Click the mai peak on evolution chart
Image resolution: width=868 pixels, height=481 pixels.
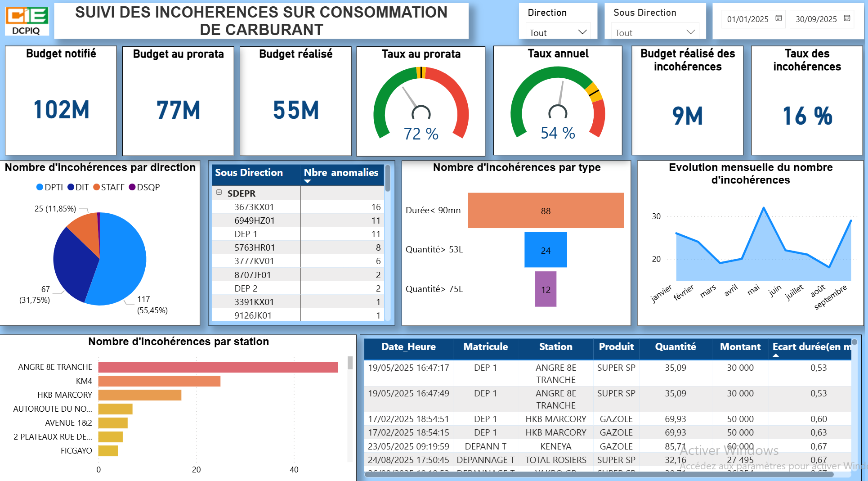[764, 208]
